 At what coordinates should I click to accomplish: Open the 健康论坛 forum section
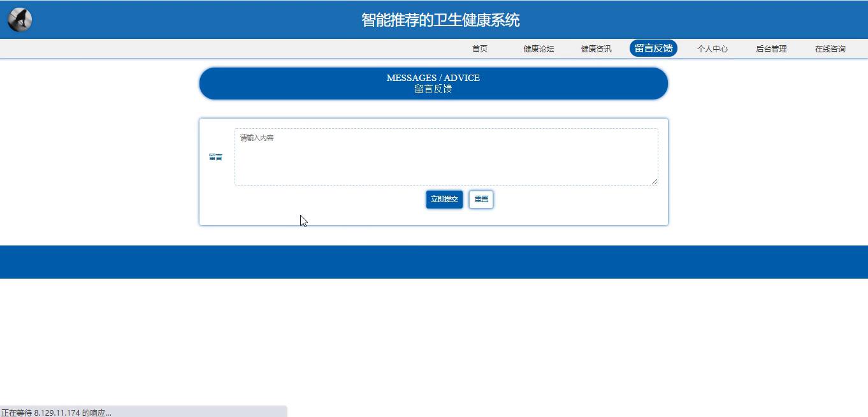pos(539,49)
